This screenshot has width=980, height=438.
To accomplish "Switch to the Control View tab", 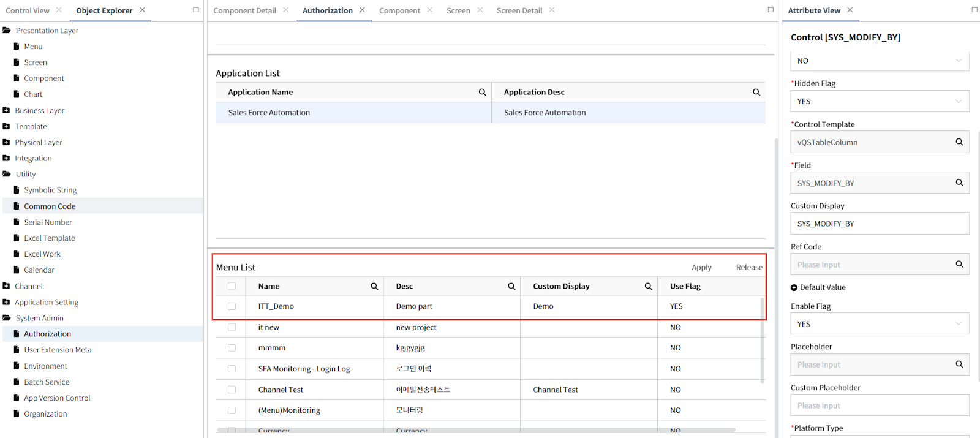I will click(28, 10).
